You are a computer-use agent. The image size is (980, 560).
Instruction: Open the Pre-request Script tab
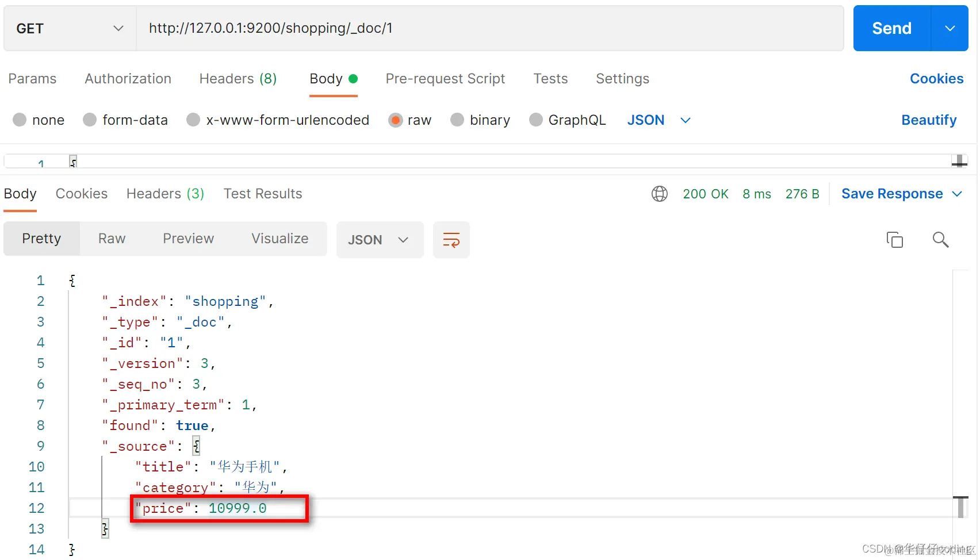pos(445,79)
